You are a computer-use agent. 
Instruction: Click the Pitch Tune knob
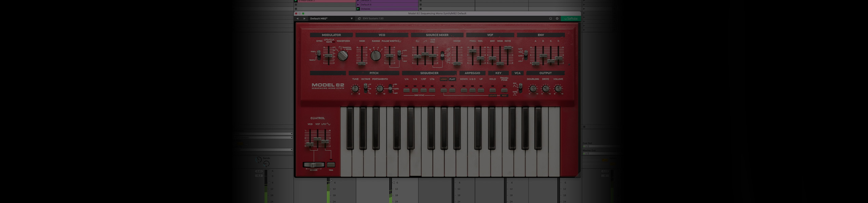355,89
